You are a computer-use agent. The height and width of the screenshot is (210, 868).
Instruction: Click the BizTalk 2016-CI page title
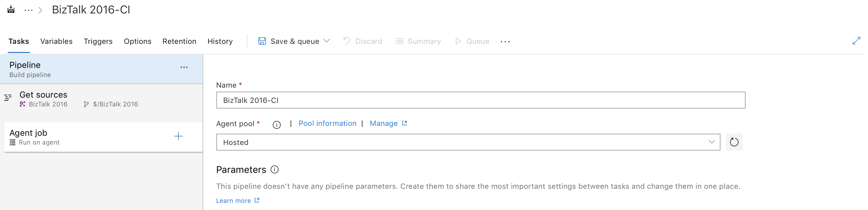coord(91,10)
